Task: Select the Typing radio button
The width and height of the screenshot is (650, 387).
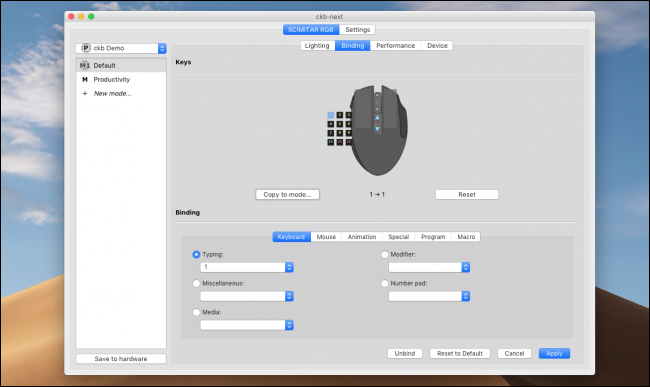Action: pos(196,254)
